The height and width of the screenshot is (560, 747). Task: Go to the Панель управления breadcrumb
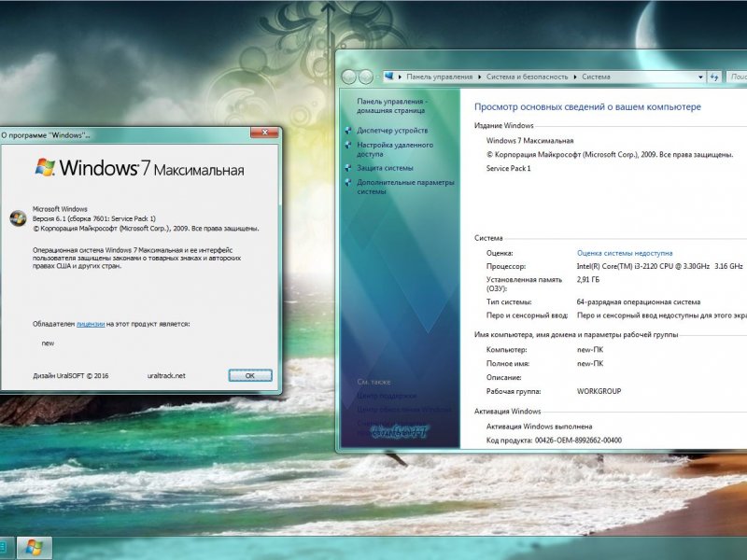pyautogui.click(x=439, y=77)
